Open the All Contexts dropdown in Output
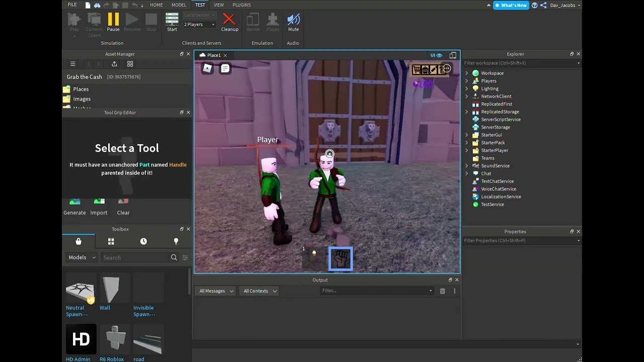Screen dimensions: 644x362 pyautogui.click(x=260, y=291)
